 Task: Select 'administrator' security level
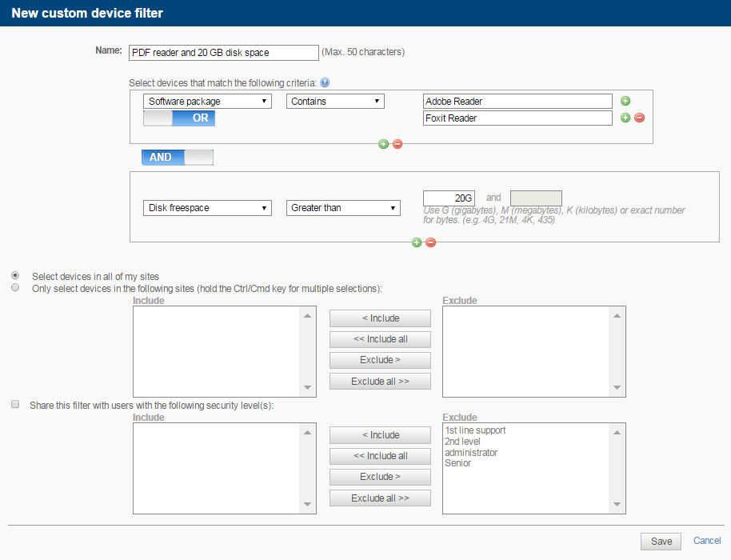(471, 452)
